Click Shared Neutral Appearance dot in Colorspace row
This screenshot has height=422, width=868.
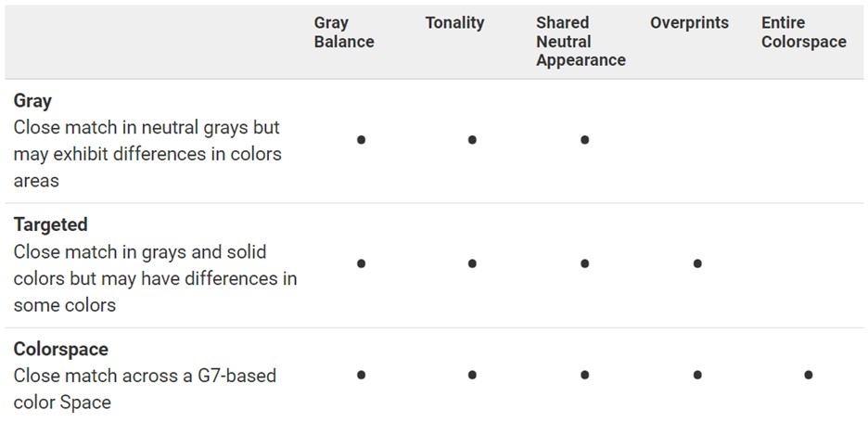coord(584,375)
